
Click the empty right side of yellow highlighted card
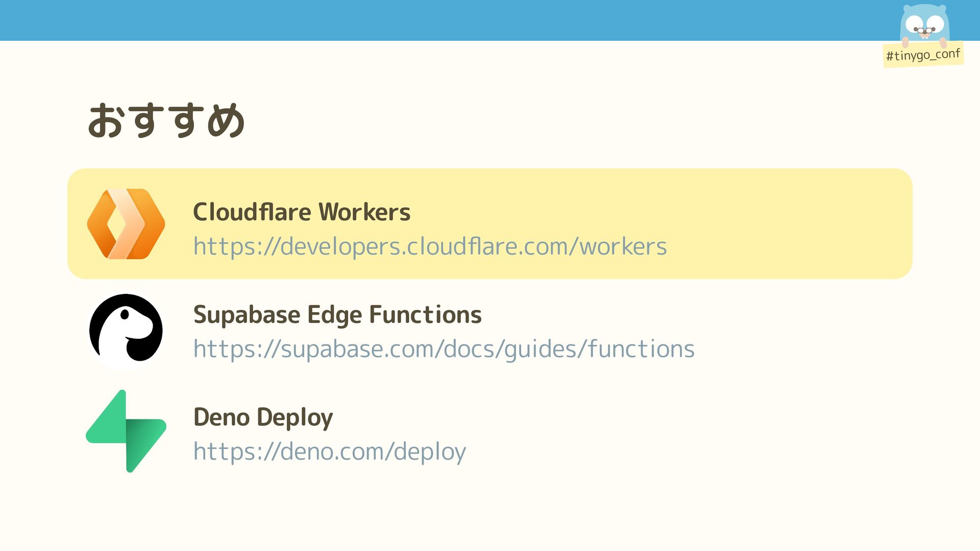tap(791, 223)
